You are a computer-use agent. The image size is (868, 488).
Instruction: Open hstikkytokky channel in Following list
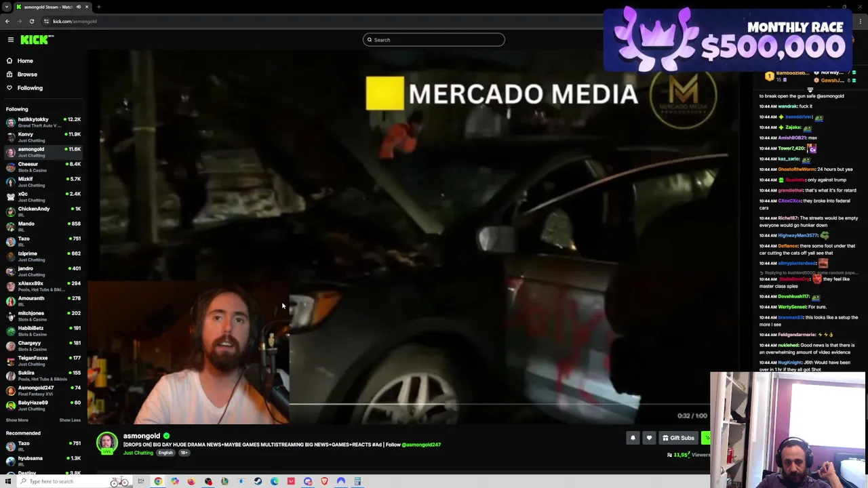(42, 122)
